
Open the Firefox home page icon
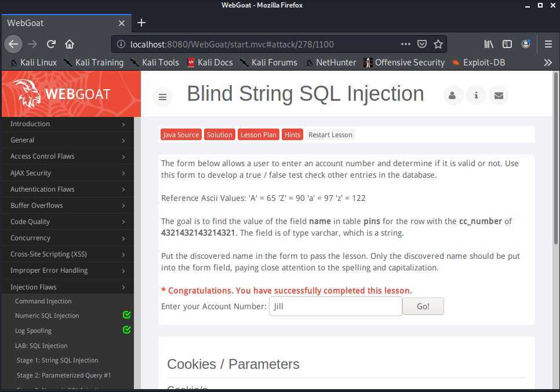pos(70,44)
